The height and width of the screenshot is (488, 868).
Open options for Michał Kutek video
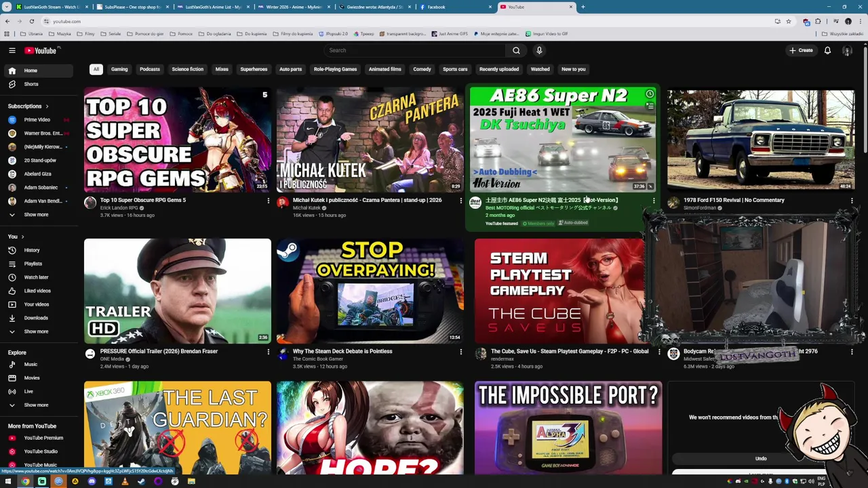tap(460, 201)
